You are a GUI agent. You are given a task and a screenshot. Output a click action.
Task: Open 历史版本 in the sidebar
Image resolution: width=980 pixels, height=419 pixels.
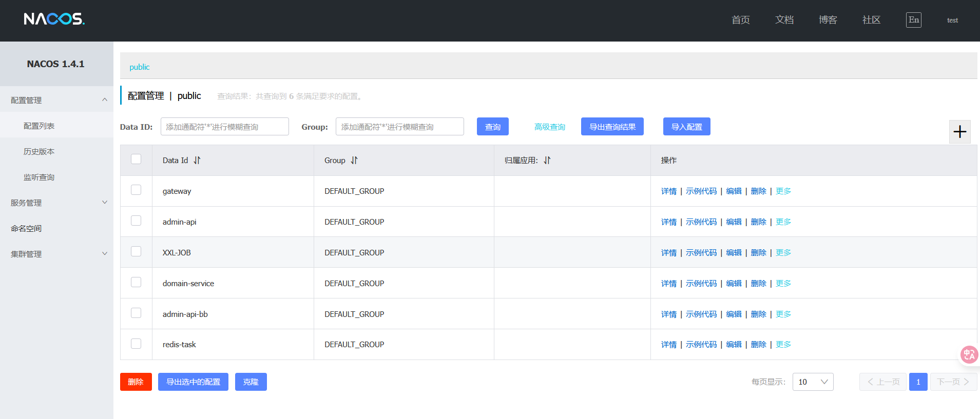(39, 151)
